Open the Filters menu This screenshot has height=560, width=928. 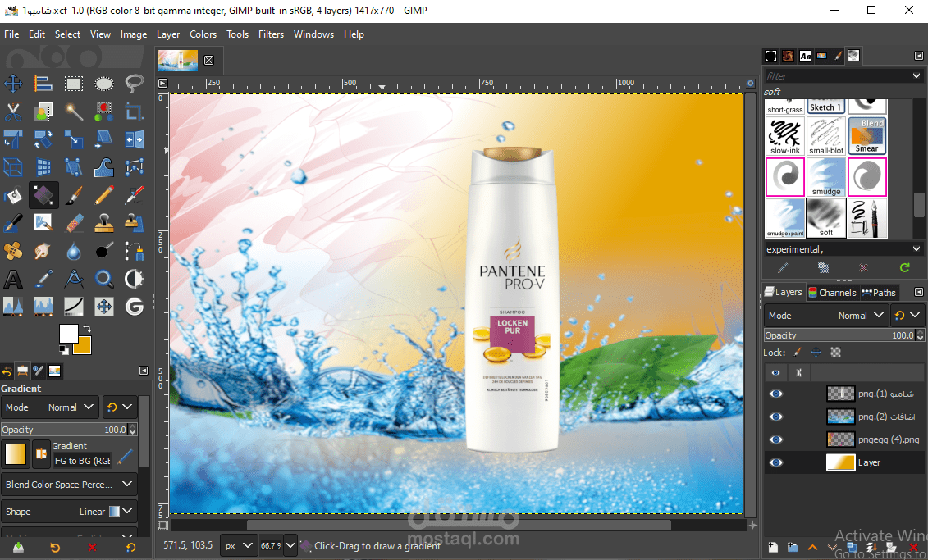271,34
